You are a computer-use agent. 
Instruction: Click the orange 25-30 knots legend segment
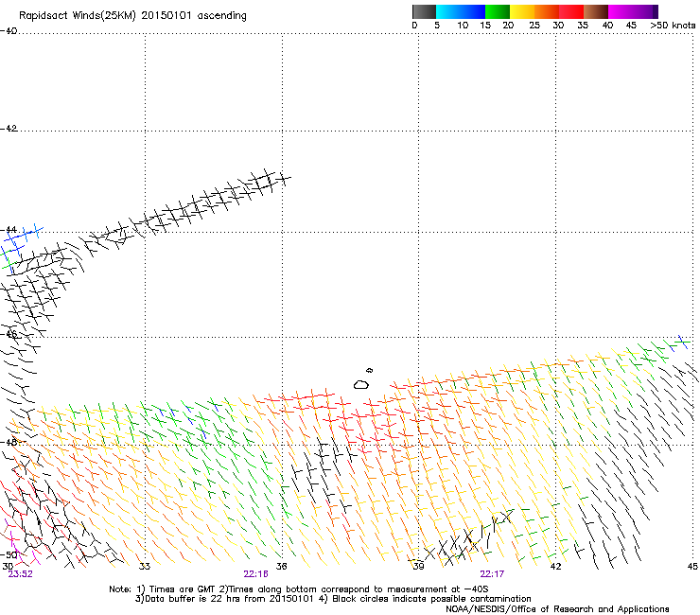547,11
